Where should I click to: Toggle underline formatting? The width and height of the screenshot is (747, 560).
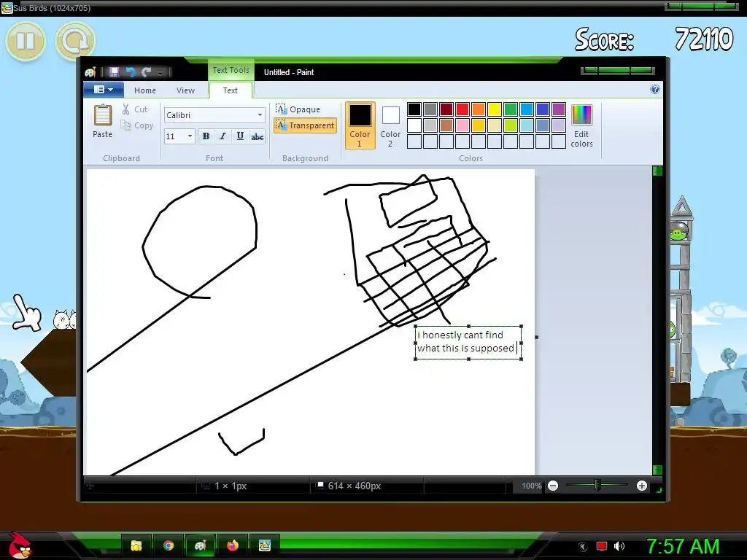point(240,136)
